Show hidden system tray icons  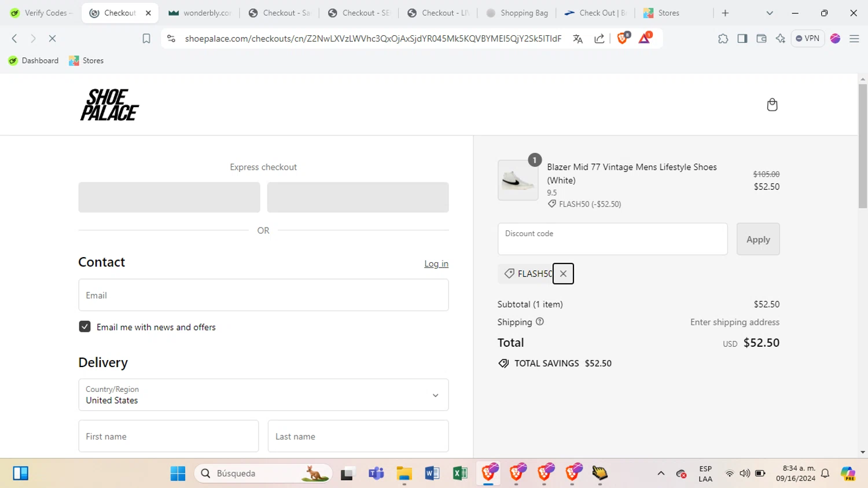coord(661,474)
